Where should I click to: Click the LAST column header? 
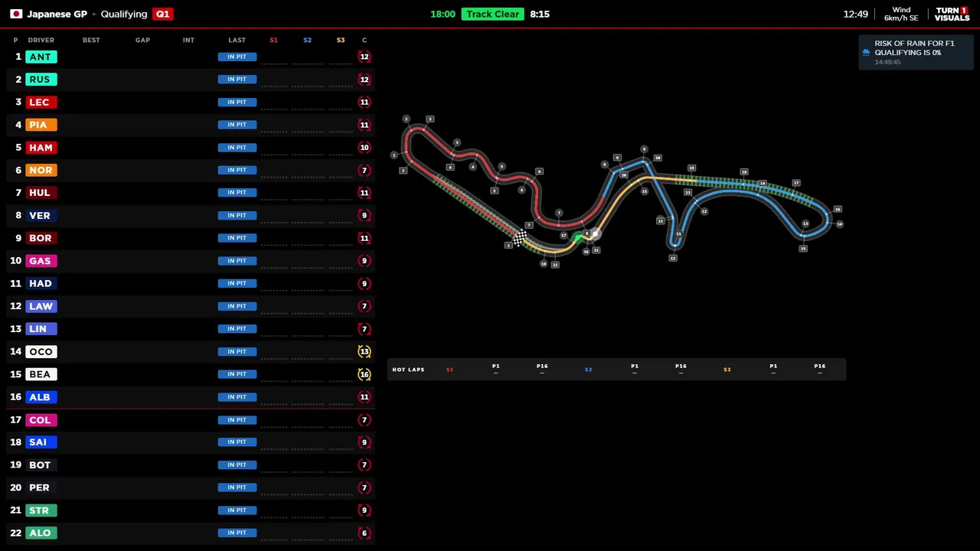pos(237,40)
